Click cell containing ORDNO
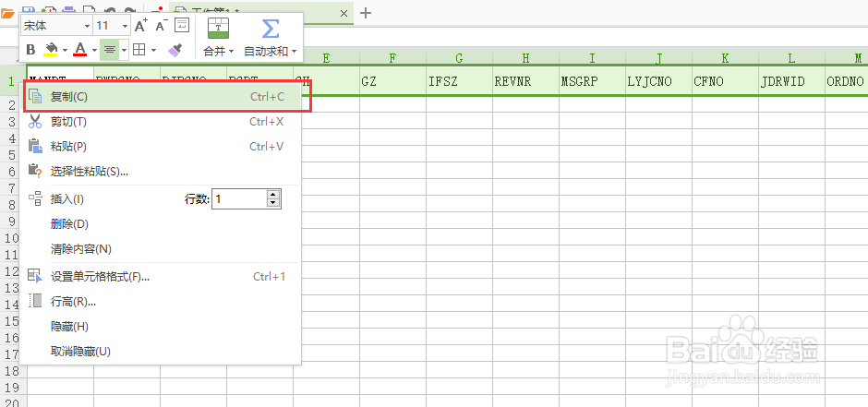This screenshot has height=407, width=868. pyautogui.click(x=847, y=81)
